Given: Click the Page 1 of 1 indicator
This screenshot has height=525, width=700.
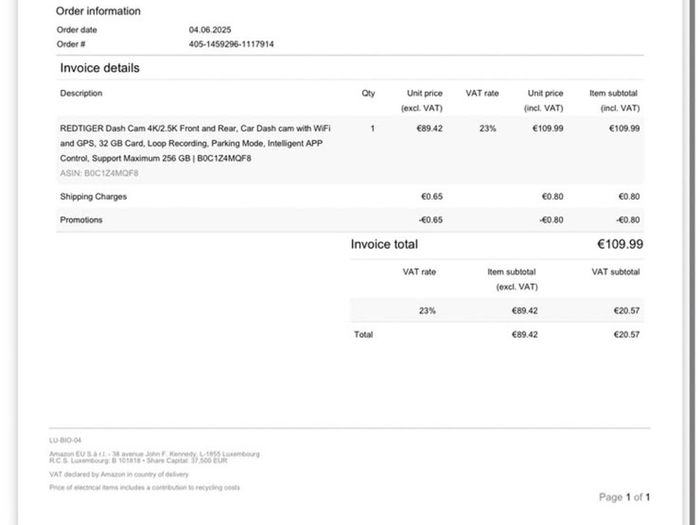Looking at the screenshot, I should click(x=625, y=497).
